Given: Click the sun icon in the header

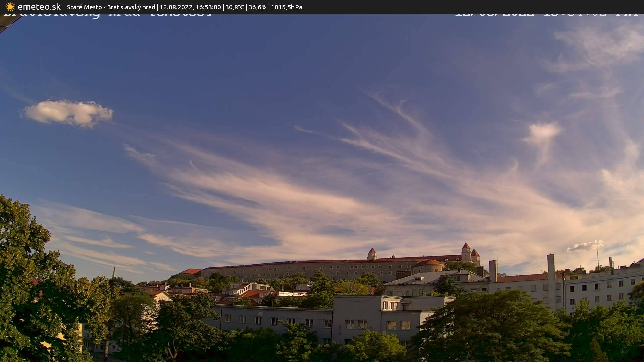Looking at the screenshot, I should (10, 7).
